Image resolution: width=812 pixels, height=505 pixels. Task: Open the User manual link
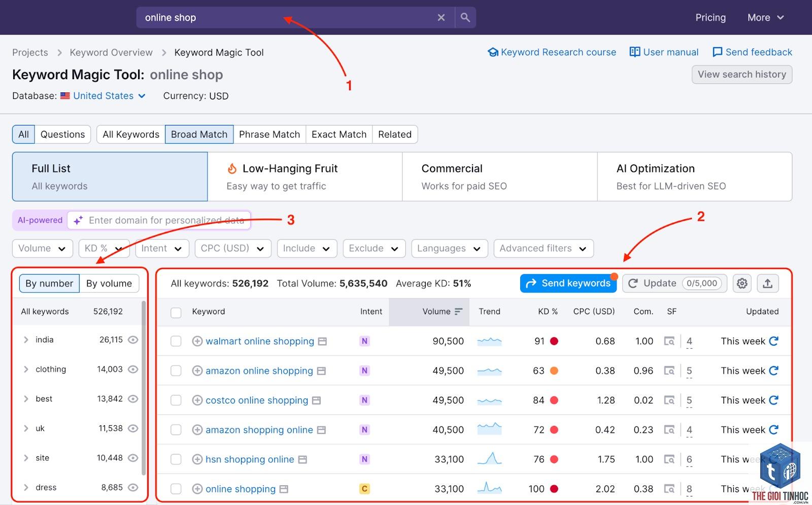coord(664,52)
